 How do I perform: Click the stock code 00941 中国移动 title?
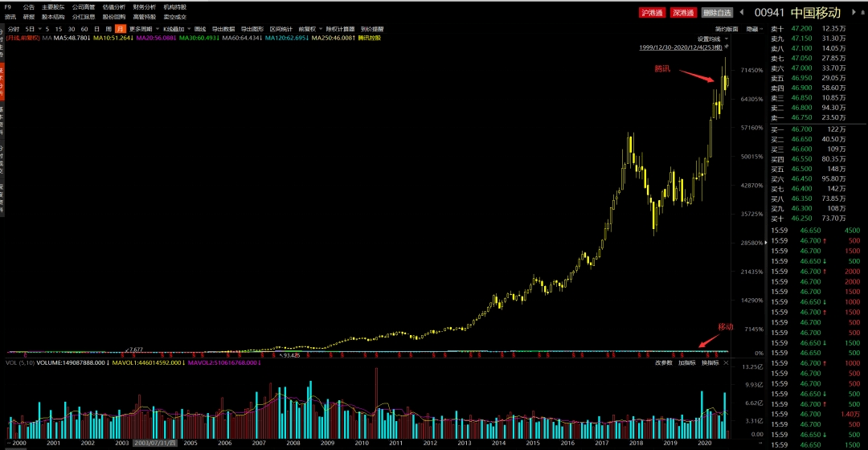pyautogui.click(x=798, y=12)
